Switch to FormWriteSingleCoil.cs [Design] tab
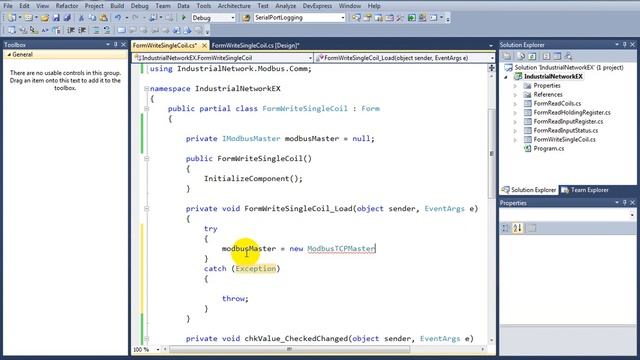640x360 pixels. coord(256,45)
